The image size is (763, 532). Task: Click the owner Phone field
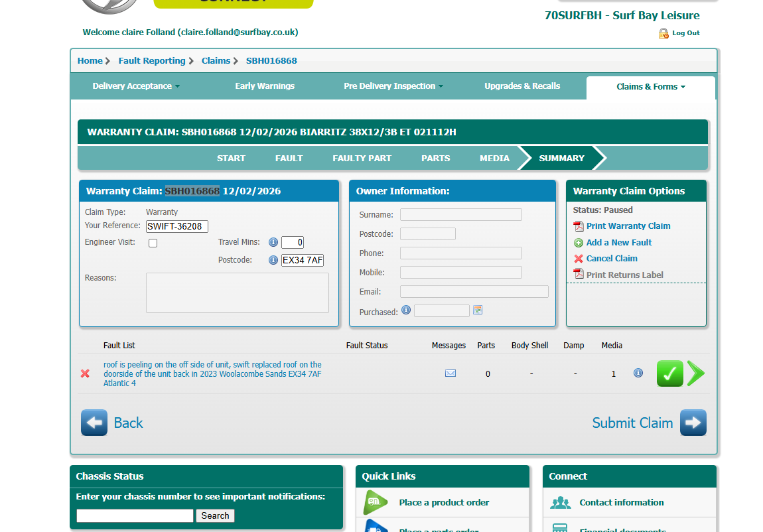461,253
